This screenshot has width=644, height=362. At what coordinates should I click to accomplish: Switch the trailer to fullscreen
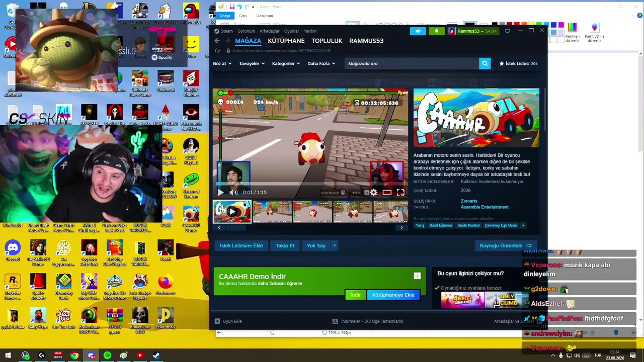coord(400,192)
